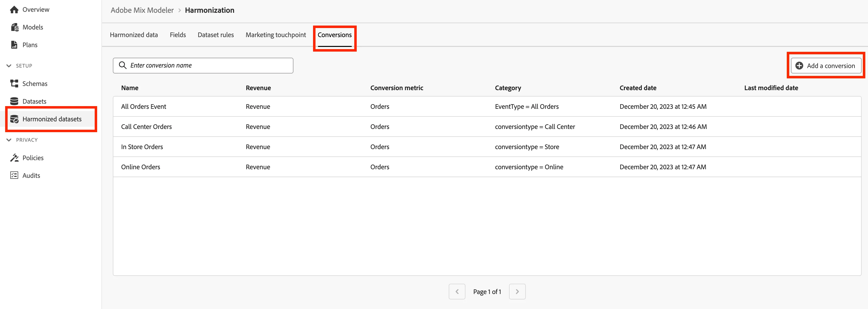
Task: Collapse the SETUP section chevron
Action: point(9,66)
